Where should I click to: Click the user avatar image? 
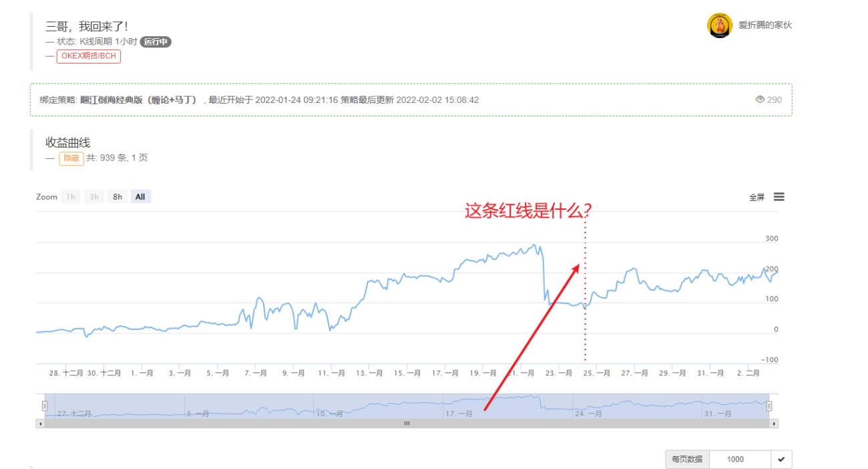[x=720, y=26]
